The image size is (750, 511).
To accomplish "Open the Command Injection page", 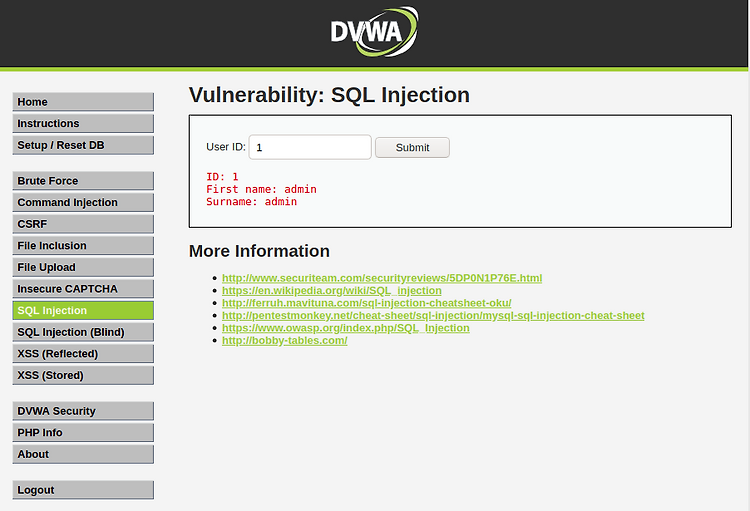I will pos(83,202).
